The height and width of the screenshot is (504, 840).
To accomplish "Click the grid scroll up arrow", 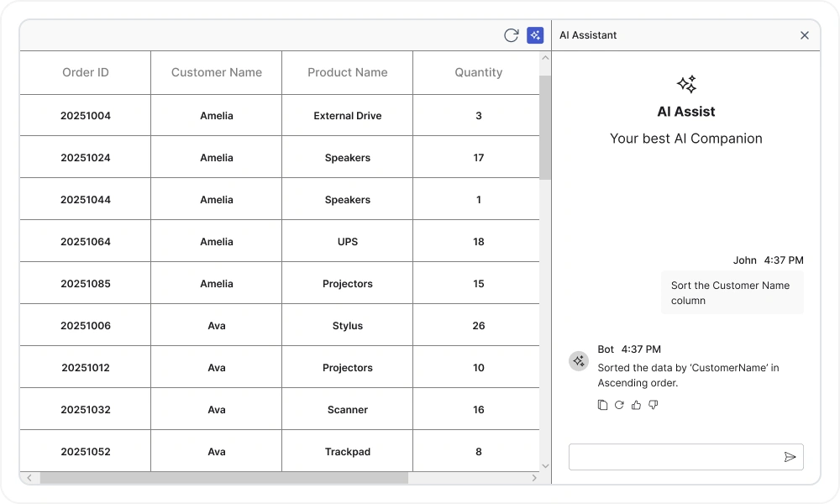I will (x=545, y=58).
